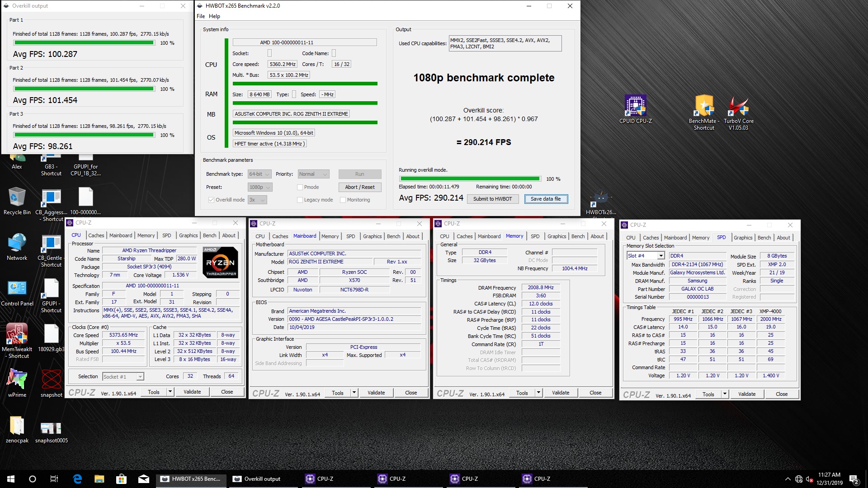Click the Submit to HWBOT button
The height and width of the screenshot is (488, 868).
(x=492, y=199)
